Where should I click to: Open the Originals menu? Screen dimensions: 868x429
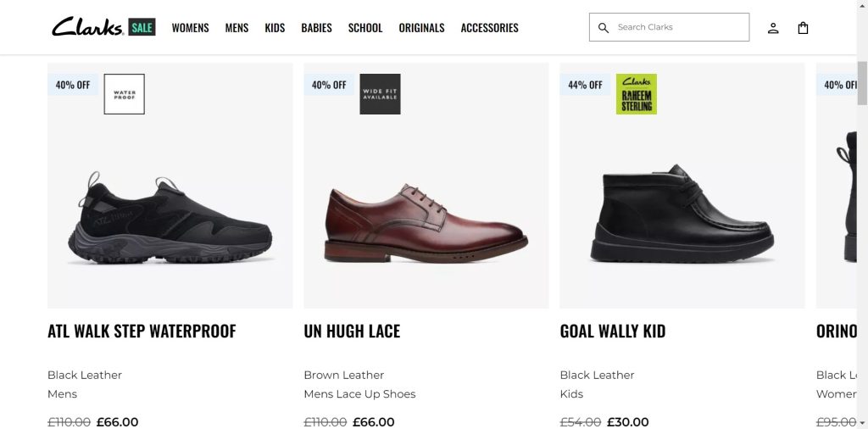(x=421, y=28)
